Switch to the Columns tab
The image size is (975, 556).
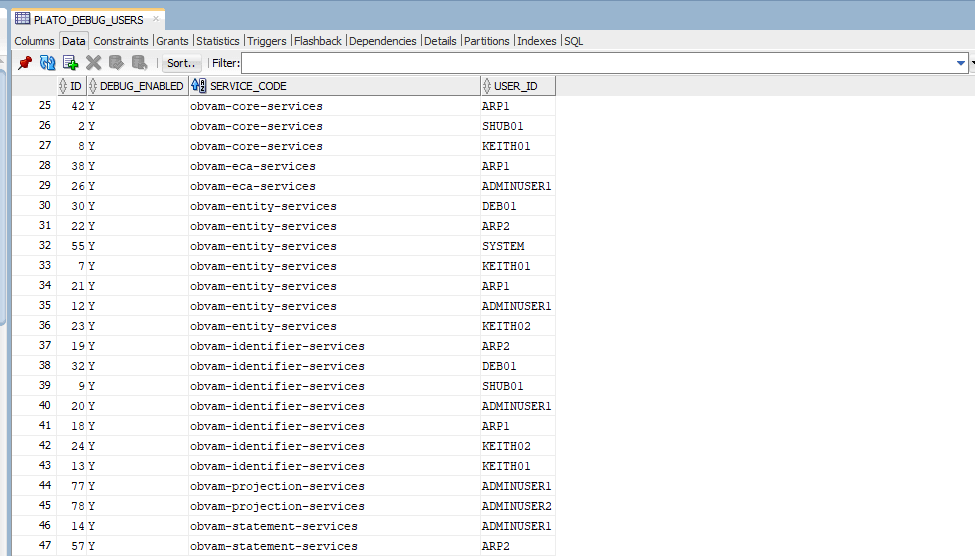pos(34,41)
